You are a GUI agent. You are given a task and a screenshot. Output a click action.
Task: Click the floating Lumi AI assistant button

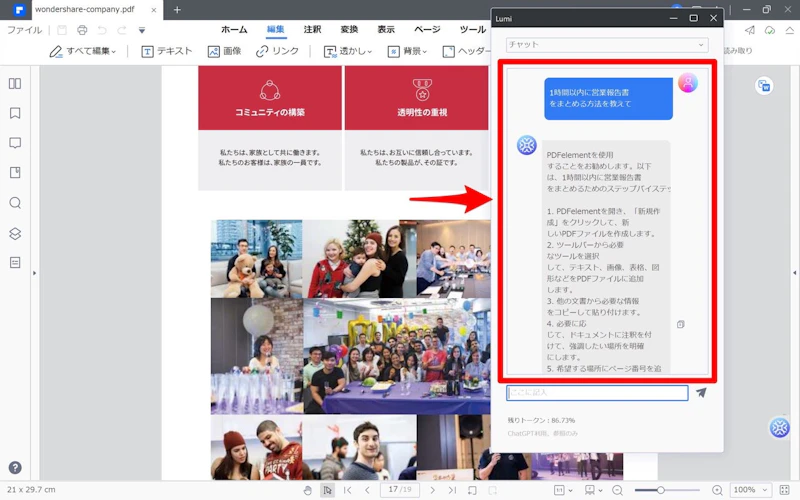pyautogui.click(x=779, y=428)
